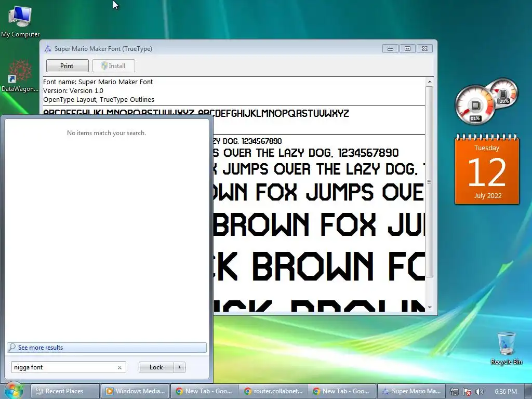Image resolution: width=532 pixels, height=399 pixels.
Task: Open the Recycle Bin icon
Action: pos(506,348)
